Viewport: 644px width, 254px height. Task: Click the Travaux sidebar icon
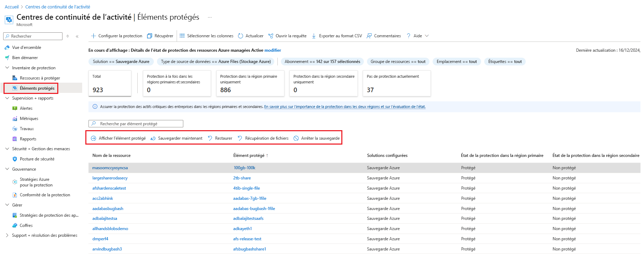(15, 129)
